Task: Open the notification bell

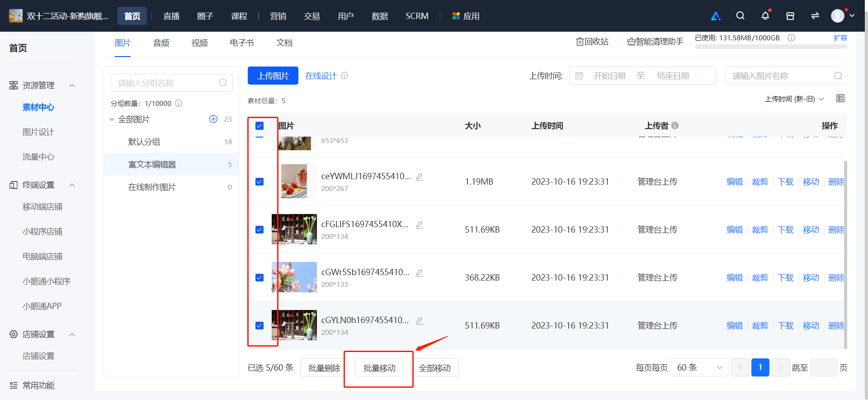Action: click(765, 16)
